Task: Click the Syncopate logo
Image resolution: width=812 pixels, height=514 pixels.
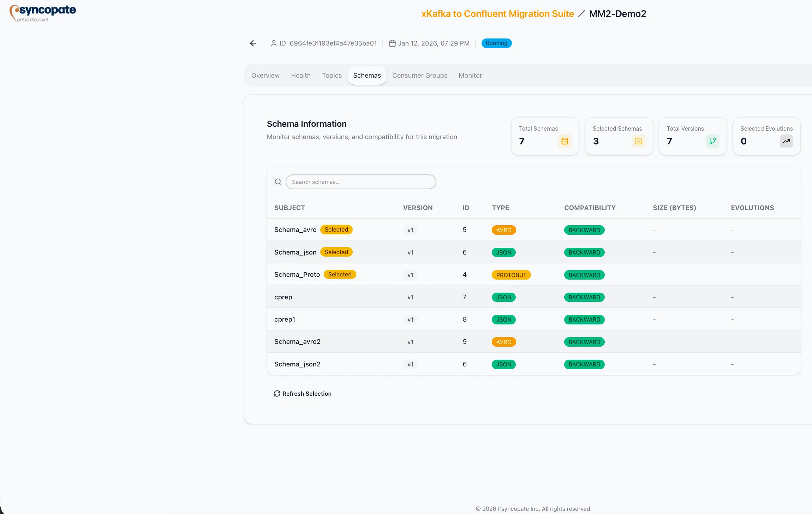Action: tap(42, 13)
